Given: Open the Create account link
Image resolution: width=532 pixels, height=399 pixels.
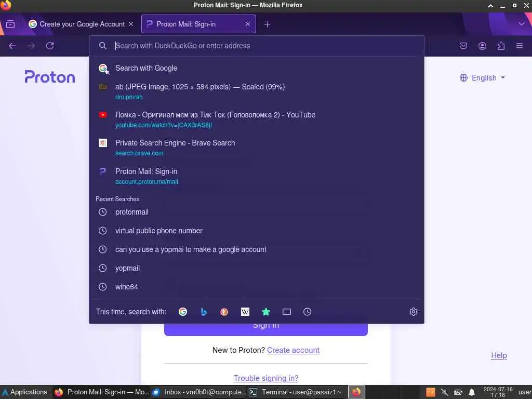Looking at the screenshot, I should point(293,350).
